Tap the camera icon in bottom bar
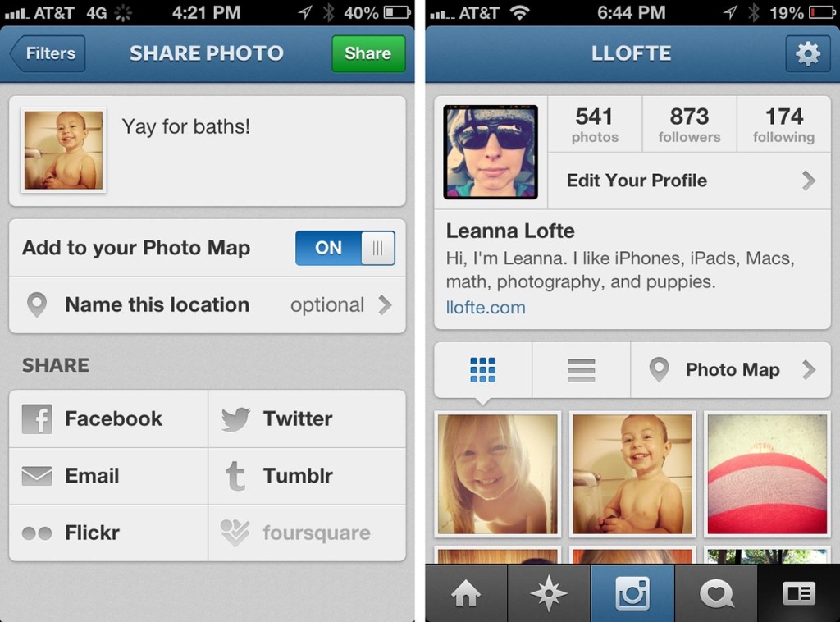 [x=632, y=593]
